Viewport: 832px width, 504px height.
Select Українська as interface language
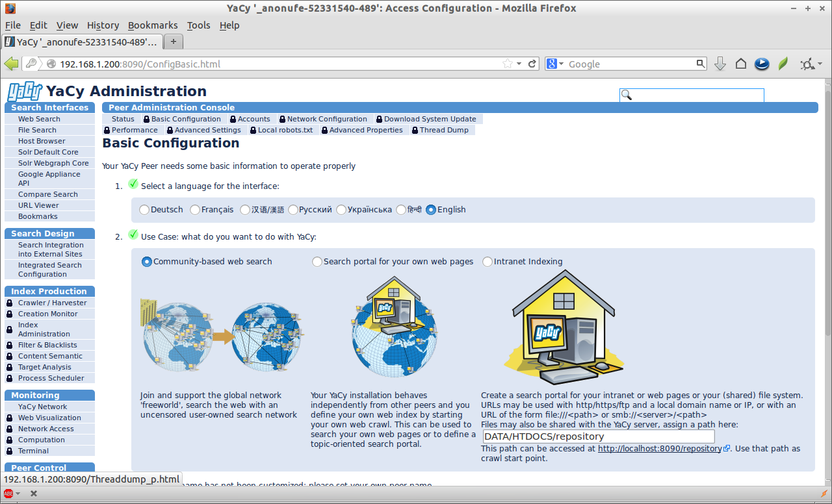point(341,210)
